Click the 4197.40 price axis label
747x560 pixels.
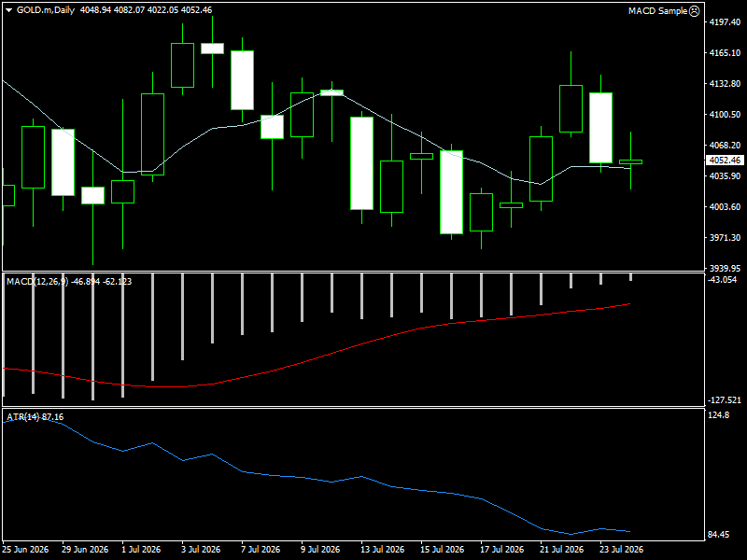click(x=725, y=21)
